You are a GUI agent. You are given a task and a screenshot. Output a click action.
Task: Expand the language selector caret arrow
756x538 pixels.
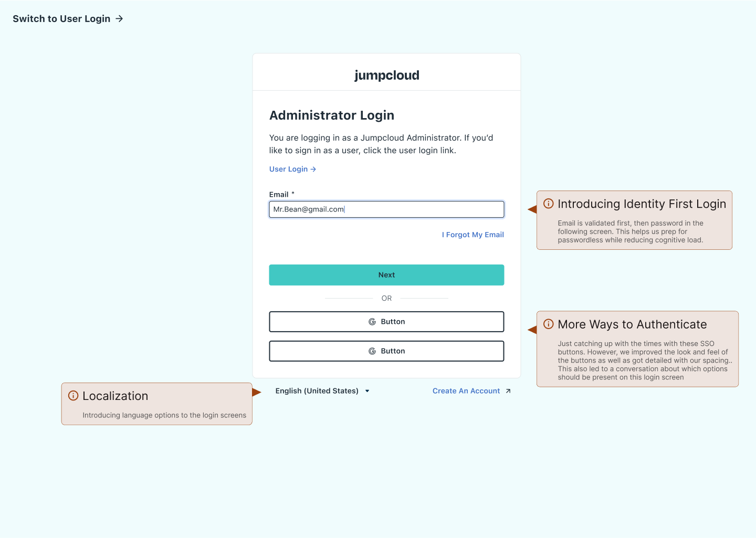tap(367, 391)
